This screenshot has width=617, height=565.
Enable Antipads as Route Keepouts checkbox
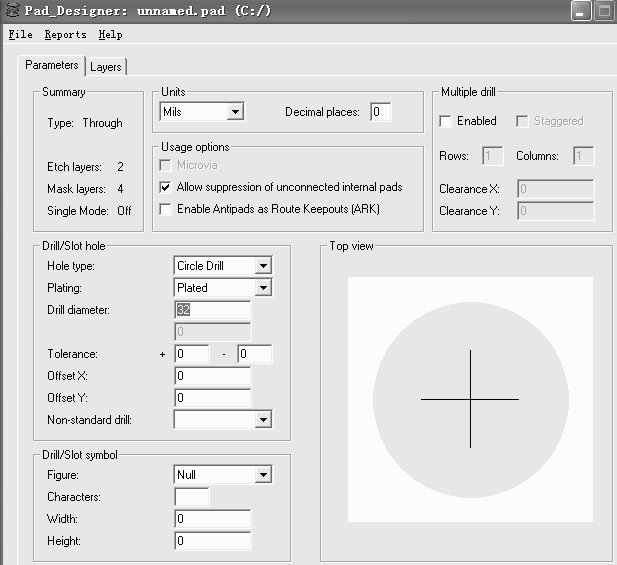(165, 209)
